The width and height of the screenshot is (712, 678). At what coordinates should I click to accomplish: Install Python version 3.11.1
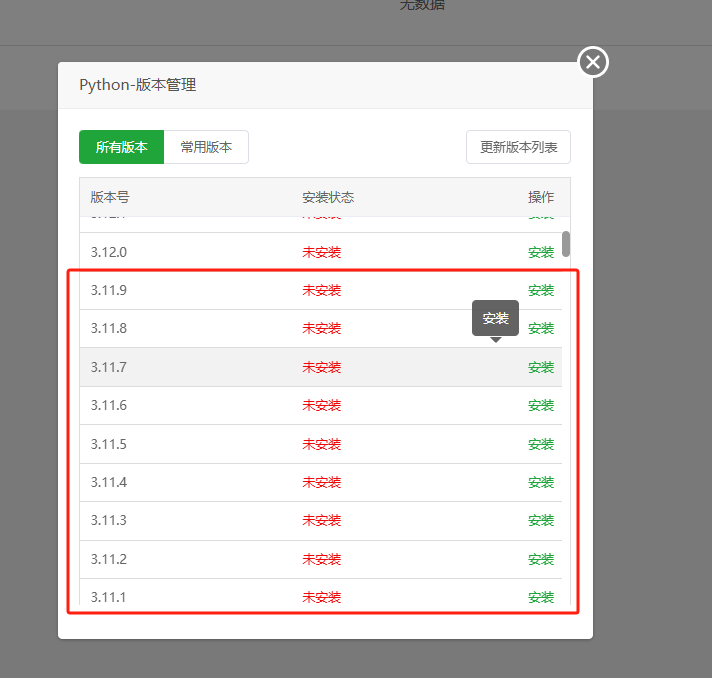(x=541, y=597)
